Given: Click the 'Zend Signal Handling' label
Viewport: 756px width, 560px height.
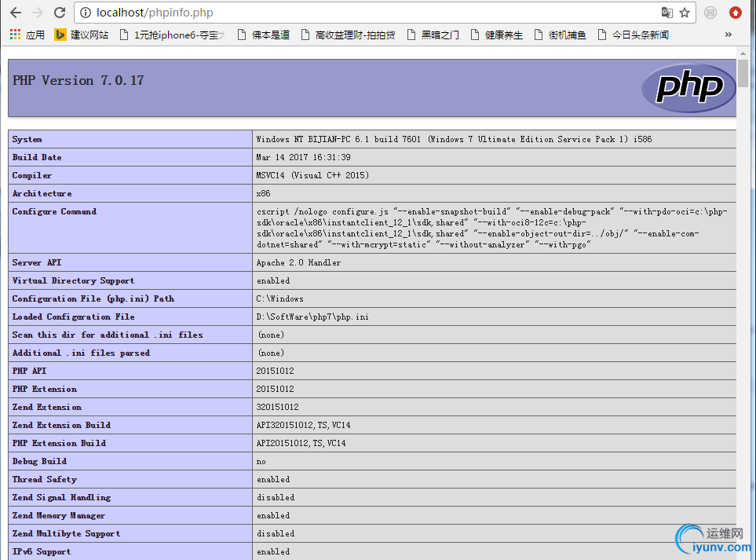Looking at the screenshot, I should click(x=61, y=497).
